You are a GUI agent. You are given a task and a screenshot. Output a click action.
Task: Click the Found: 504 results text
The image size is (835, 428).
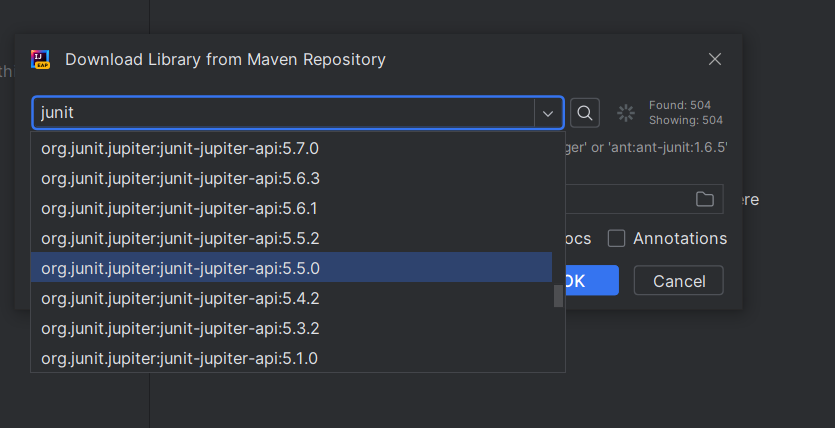(x=680, y=105)
